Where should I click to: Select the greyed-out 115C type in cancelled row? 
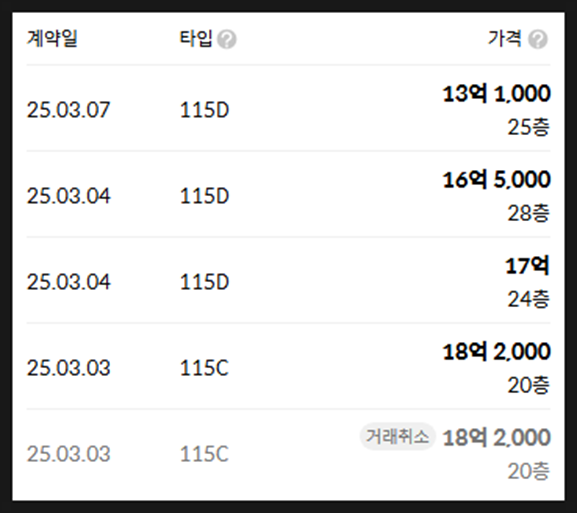pyautogui.click(x=205, y=454)
